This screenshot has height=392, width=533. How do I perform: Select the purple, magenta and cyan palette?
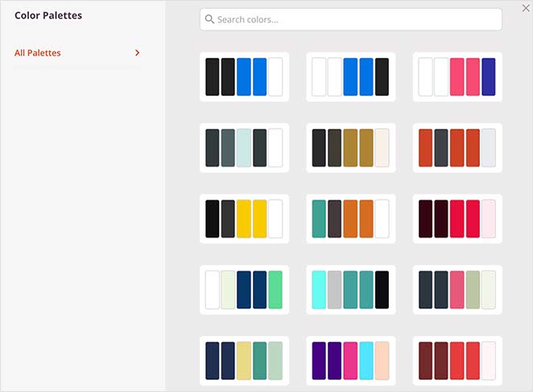[350, 361]
